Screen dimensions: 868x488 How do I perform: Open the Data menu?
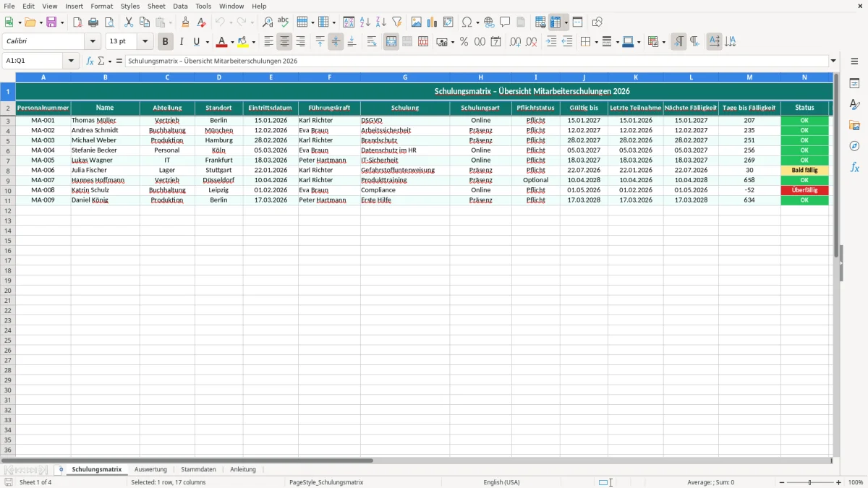pyautogui.click(x=180, y=6)
